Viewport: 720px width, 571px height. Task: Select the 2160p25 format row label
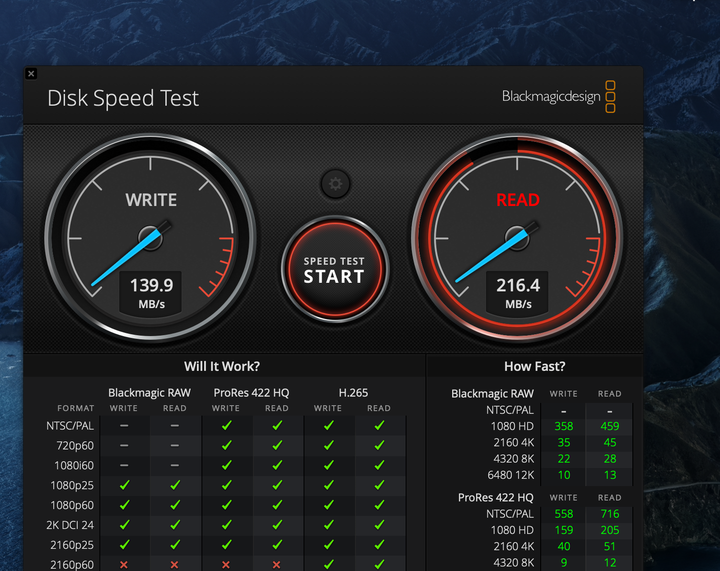72,545
